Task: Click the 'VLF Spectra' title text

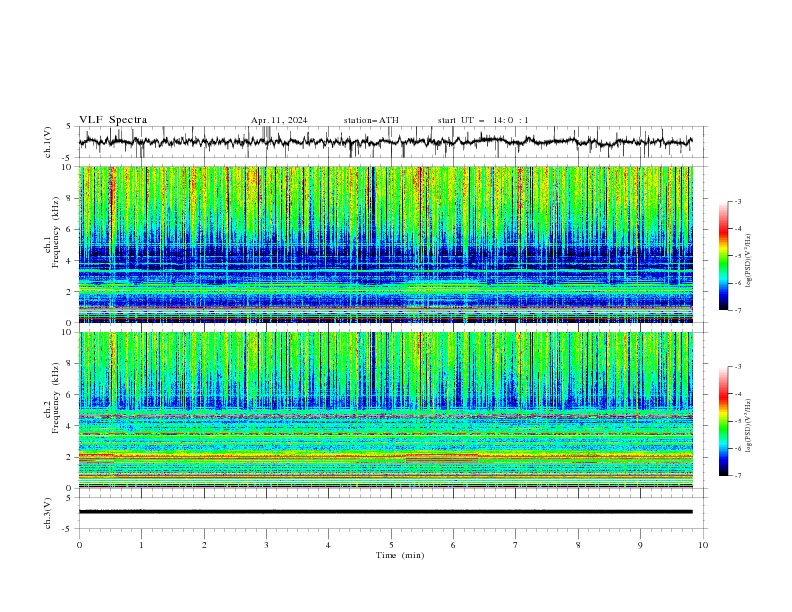Action: [113, 120]
